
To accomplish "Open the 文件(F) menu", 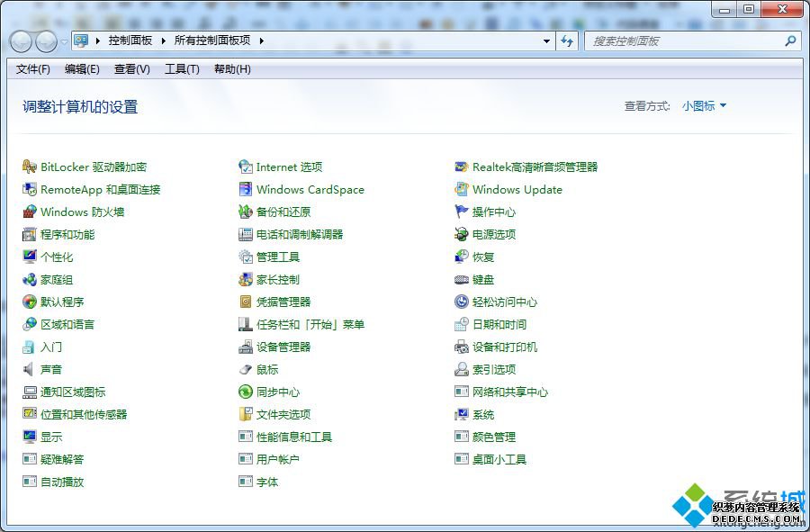I will click(33, 69).
